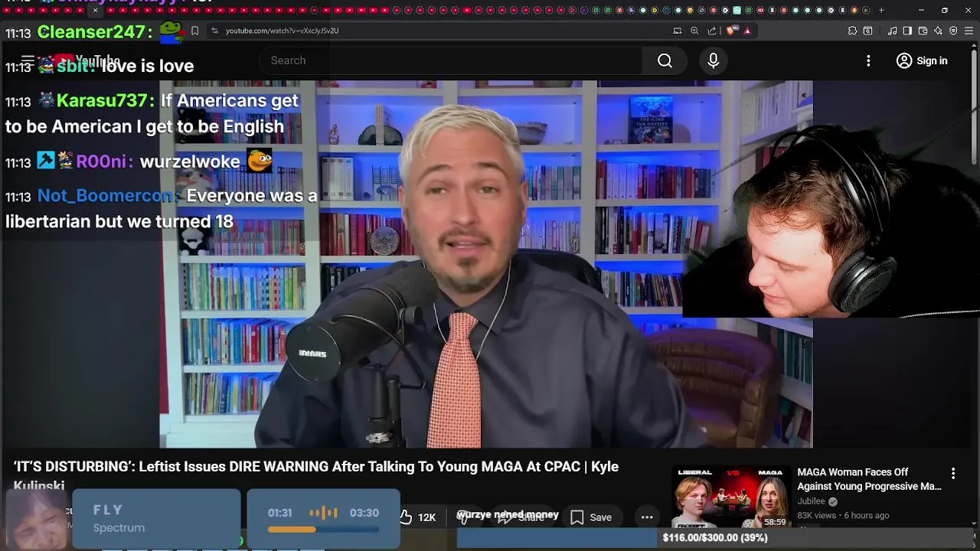Viewport: 980px width, 551px height.
Task: Visit the Jubilee channel link
Action: pos(811,501)
